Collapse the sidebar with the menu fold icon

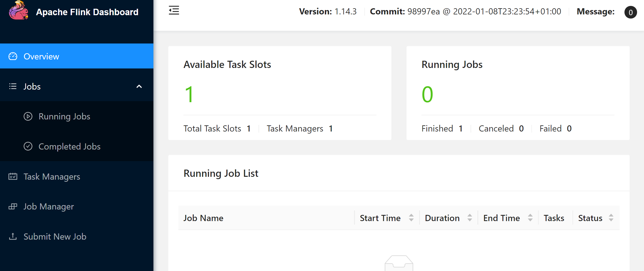pos(174,11)
